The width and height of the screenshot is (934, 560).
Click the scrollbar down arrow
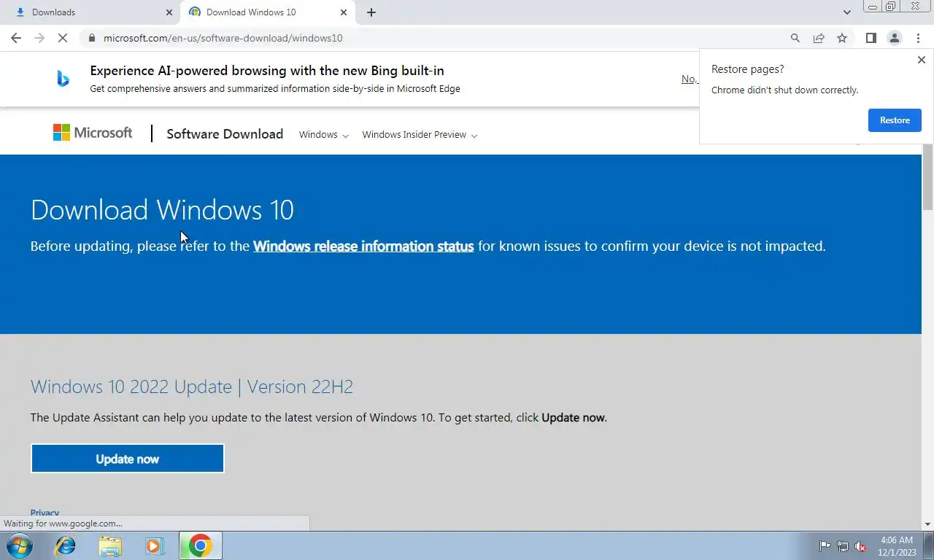click(x=927, y=524)
